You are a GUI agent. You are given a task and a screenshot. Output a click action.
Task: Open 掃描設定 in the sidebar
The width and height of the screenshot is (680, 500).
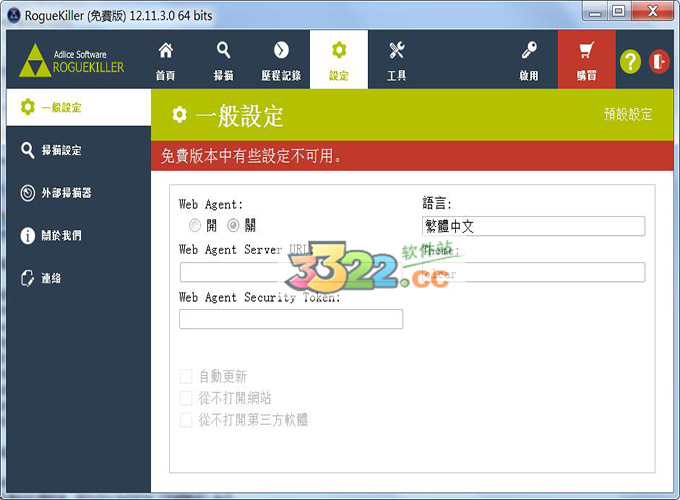pyautogui.click(x=78, y=150)
